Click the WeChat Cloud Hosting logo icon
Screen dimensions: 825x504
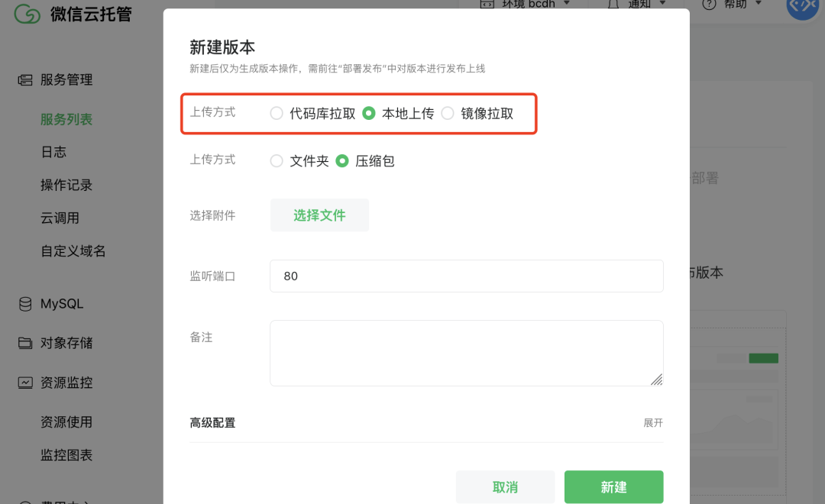coord(27,14)
